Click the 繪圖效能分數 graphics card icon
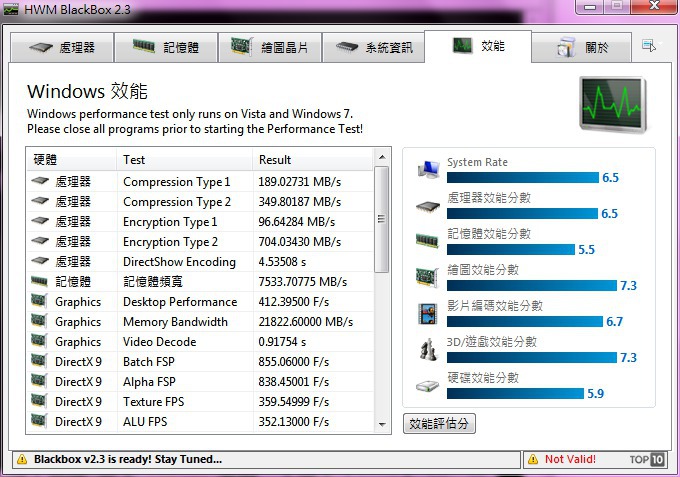The image size is (680, 477). [428, 277]
